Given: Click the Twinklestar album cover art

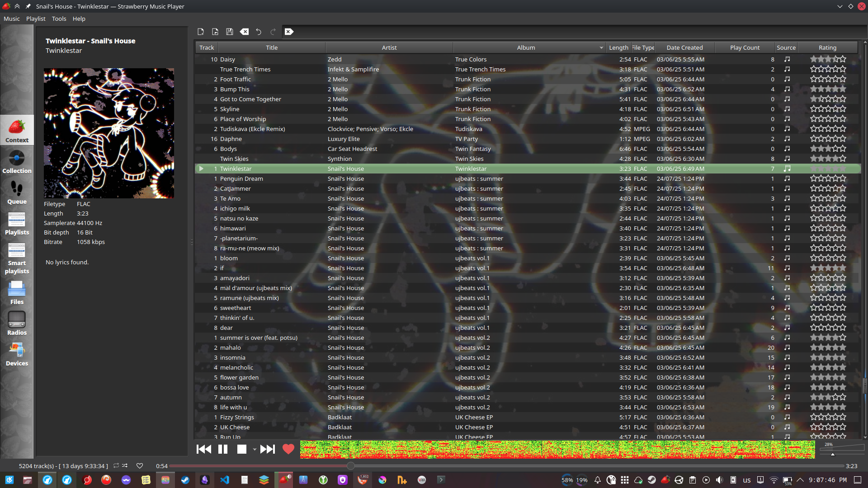Looking at the screenshot, I should pyautogui.click(x=109, y=133).
